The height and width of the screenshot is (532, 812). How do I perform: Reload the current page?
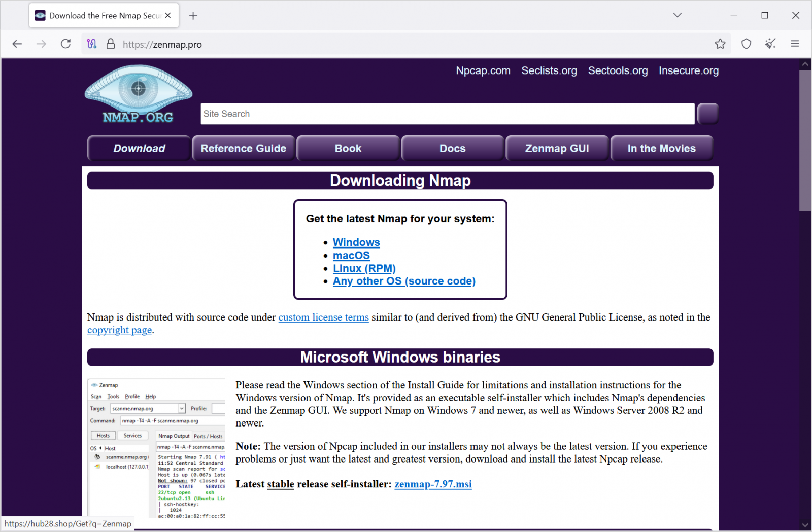65,44
